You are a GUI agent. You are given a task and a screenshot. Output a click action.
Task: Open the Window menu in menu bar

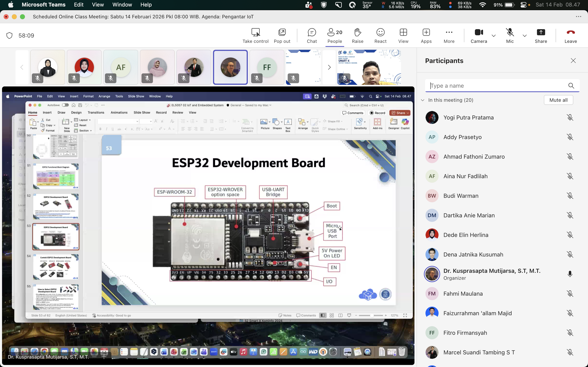point(122,5)
